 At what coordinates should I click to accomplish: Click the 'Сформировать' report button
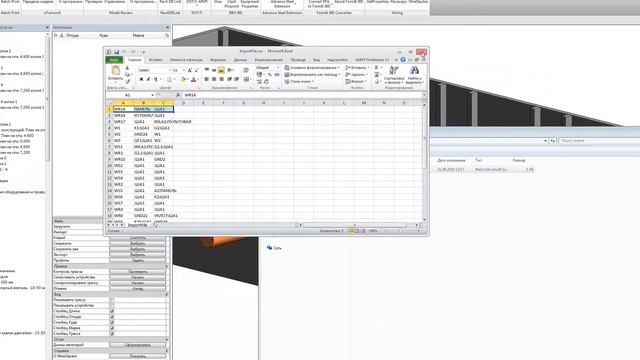pyautogui.click(x=138, y=345)
